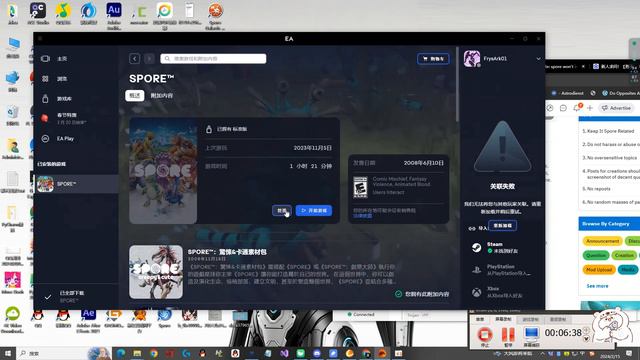This screenshot has height=360, width=640.
Task: Go back with the left arrow button
Action: 134,59
